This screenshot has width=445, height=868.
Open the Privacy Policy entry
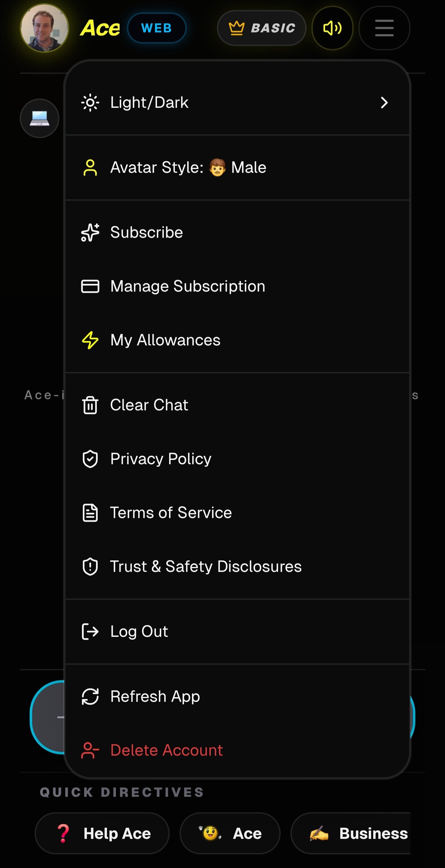[237, 459]
